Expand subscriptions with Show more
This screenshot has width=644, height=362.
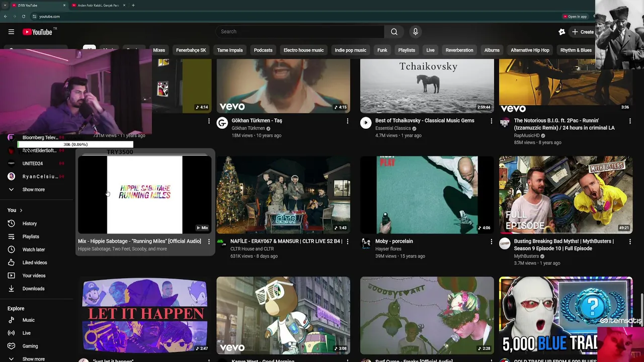click(33, 190)
